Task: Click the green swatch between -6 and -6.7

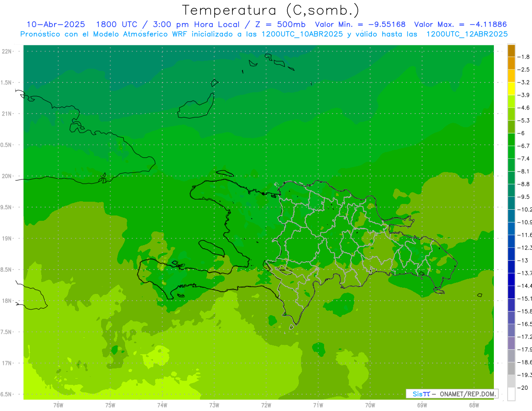Action: point(511,139)
